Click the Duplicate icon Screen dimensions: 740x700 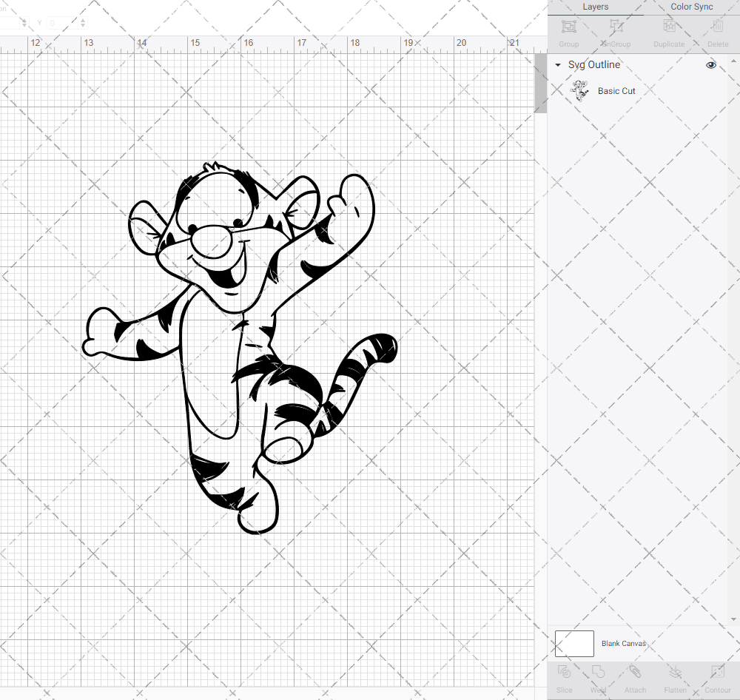[x=669, y=27]
